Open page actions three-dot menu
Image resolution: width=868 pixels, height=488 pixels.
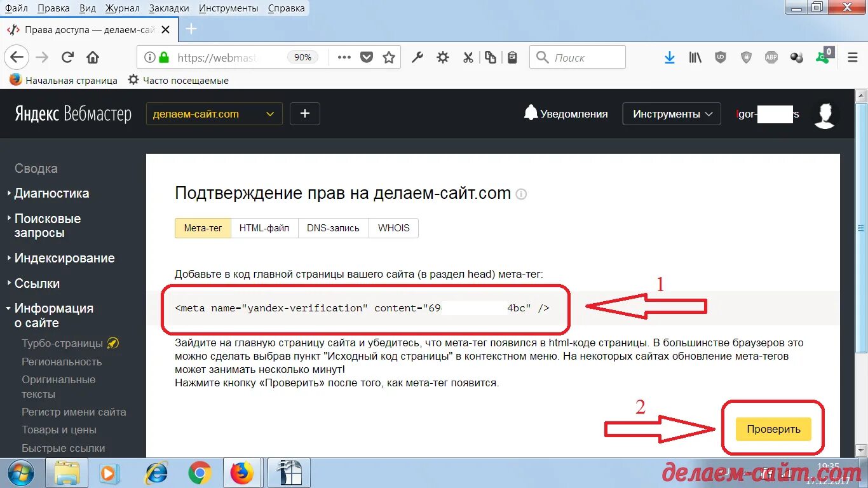[x=344, y=57]
